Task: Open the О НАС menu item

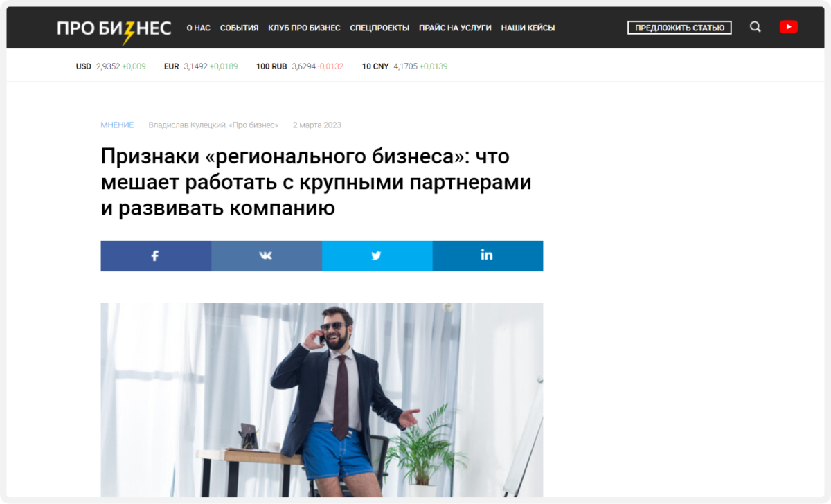Action: pyautogui.click(x=199, y=28)
